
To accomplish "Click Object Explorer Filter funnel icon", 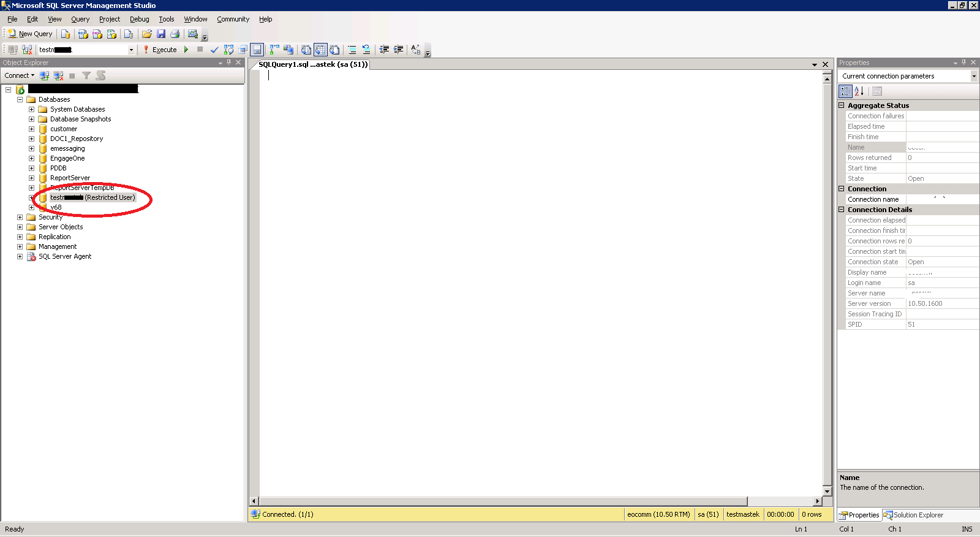I will [x=86, y=75].
